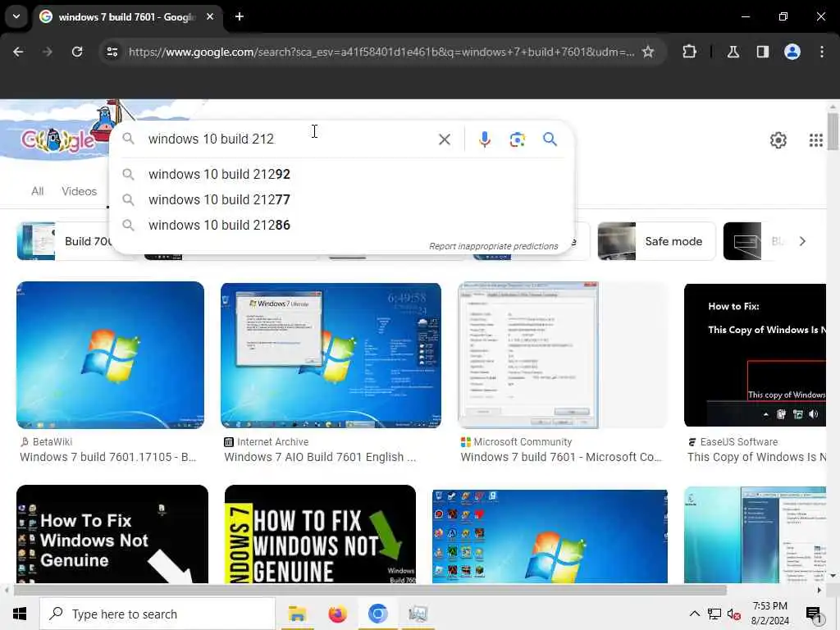Show more filter chips with arrow
This screenshot has height=630, width=840.
(x=802, y=241)
